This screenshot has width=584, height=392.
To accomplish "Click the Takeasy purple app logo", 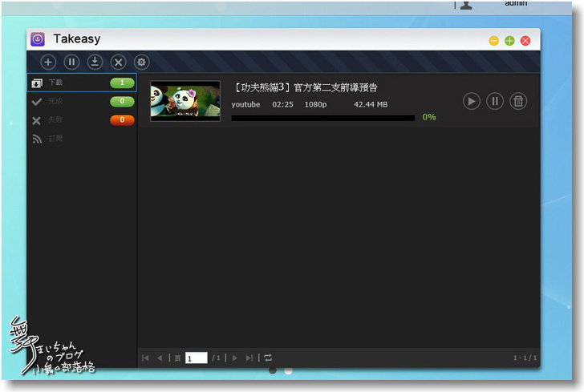I will [38, 39].
